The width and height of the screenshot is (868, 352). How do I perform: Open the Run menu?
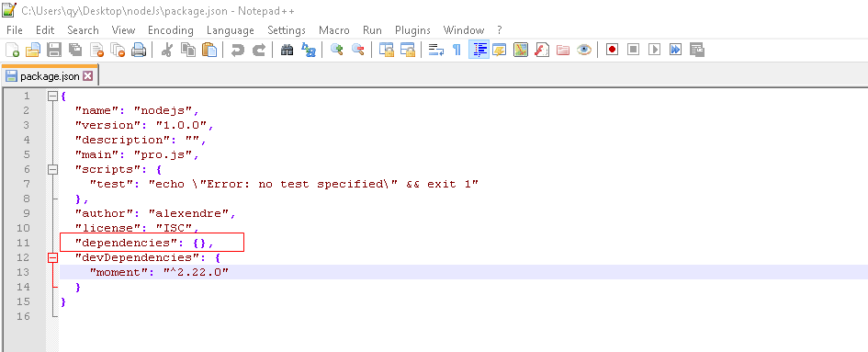tap(372, 30)
